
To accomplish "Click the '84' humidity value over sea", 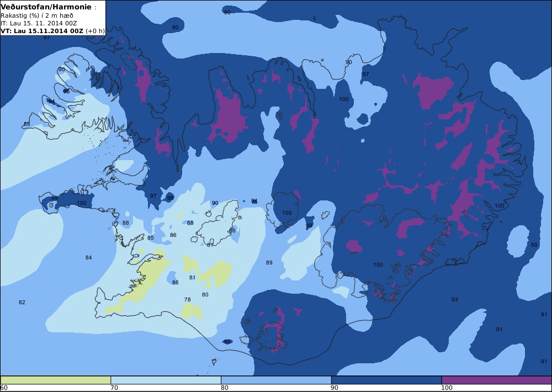I will [x=89, y=257].
